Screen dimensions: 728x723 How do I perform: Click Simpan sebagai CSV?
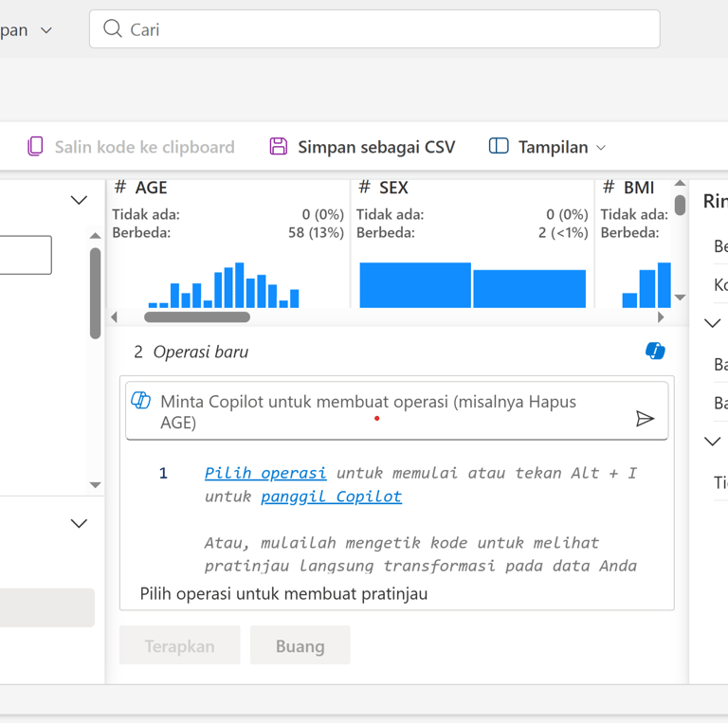tap(376, 147)
